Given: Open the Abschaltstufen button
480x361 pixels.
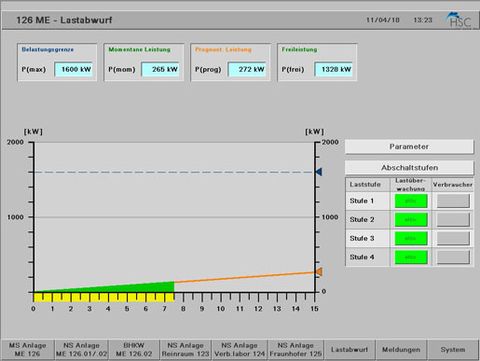Looking at the screenshot, I should point(409,168).
